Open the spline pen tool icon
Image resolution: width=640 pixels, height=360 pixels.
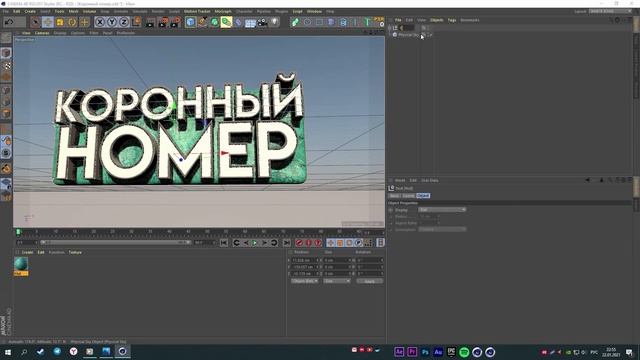[x=202, y=22]
